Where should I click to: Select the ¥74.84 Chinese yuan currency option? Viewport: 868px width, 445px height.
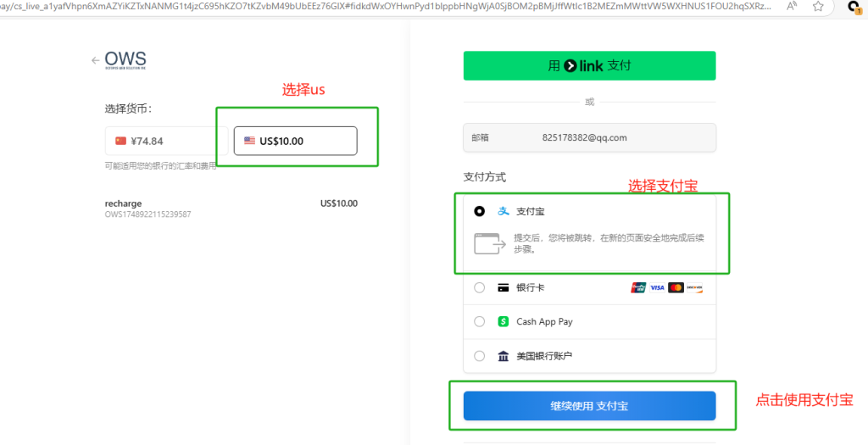(167, 142)
